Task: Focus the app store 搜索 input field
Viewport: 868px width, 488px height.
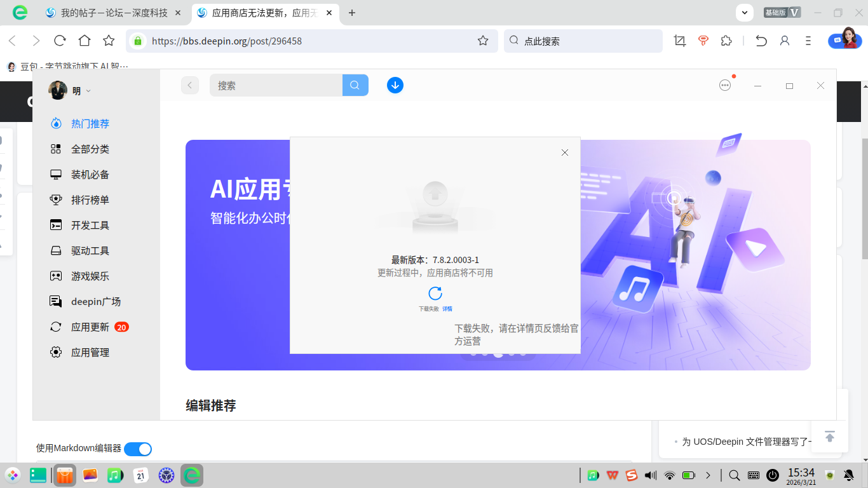Action: click(x=276, y=85)
